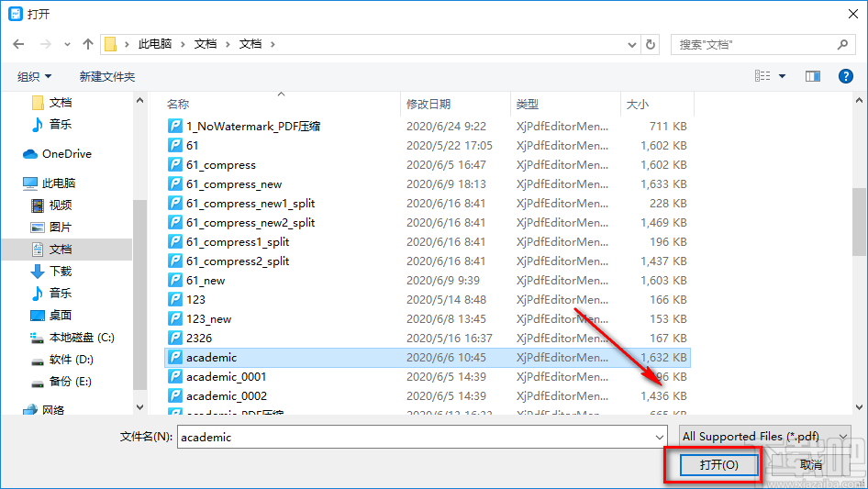Image resolution: width=868 pixels, height=489 pixels.
Task: Click the icon of 61_compress_new1_split
Action: (x=175, y=204)
